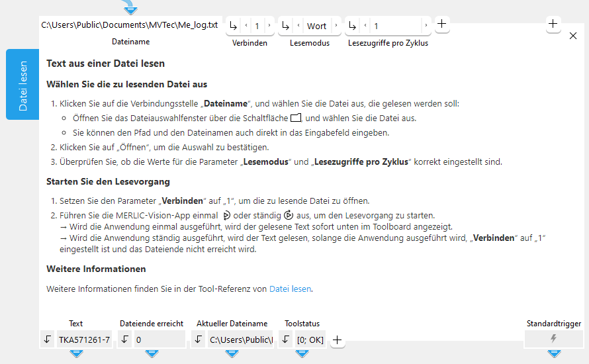Open the Datei lesen tool reference link
The image size is (589, 364).
tap(290, 289)
